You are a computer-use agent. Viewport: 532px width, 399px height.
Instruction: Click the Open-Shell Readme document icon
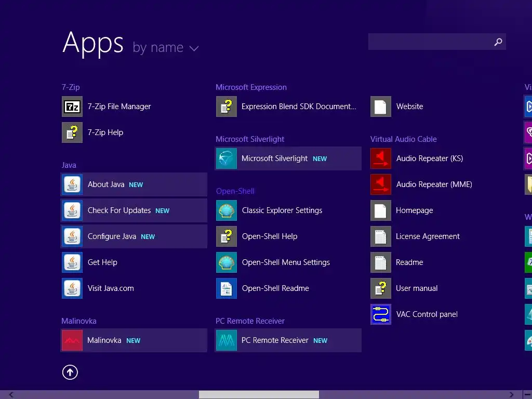tap(227, 288)
